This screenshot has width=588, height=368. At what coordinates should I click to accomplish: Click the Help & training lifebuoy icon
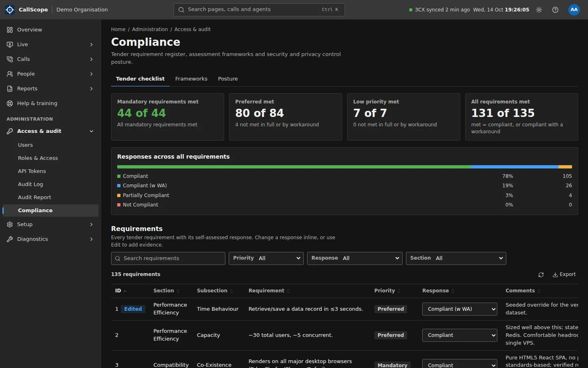click(x=10, y=103)
